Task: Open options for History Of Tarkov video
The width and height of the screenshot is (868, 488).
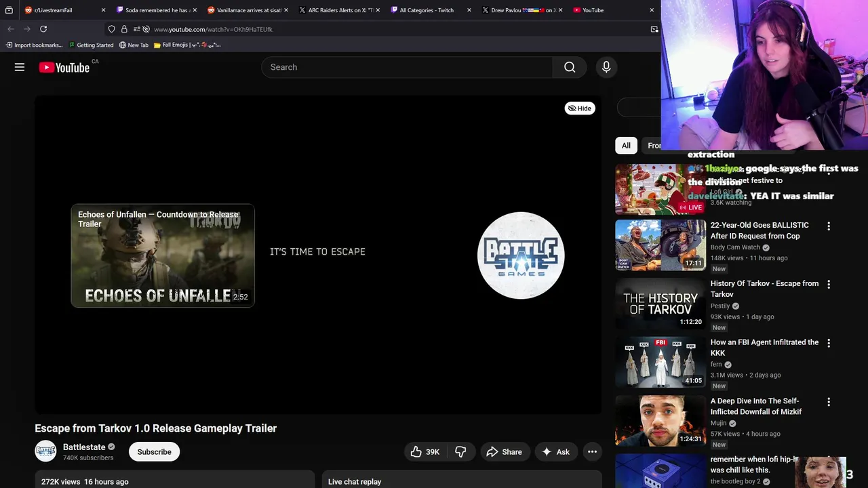Action: (828, 284)
